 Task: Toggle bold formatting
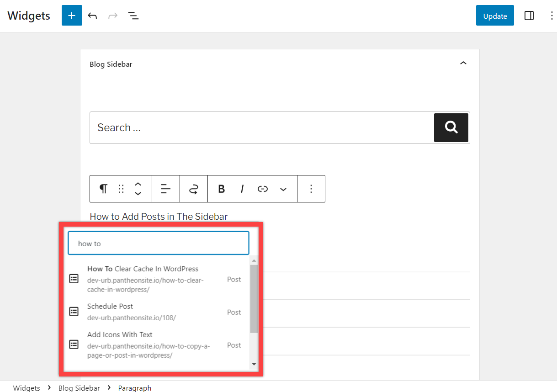click(x=222, y=189)
